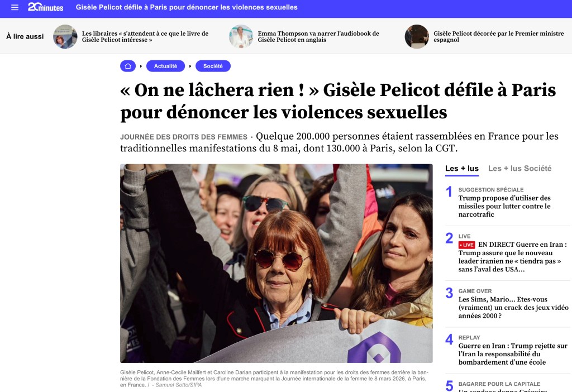Open the Société breadcrumb

click(213, 66)
